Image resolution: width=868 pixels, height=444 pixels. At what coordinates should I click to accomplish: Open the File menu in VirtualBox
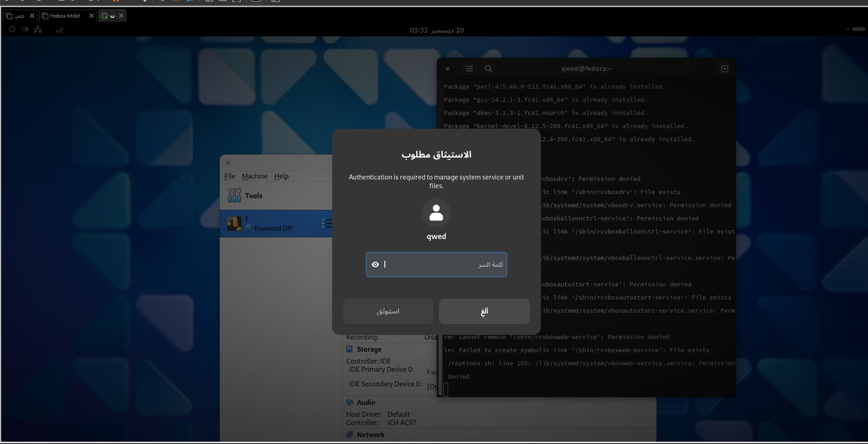(x=229, y=176)
